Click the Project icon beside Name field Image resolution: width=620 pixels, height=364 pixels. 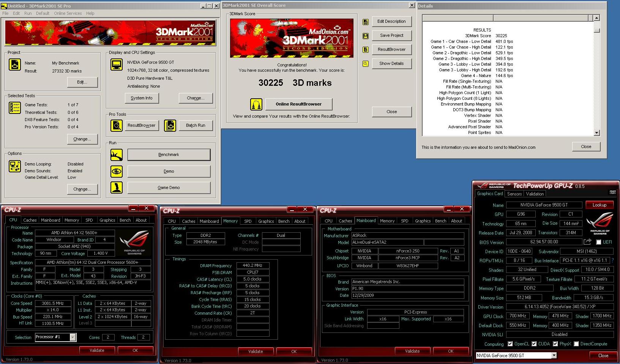click(15, 65)
